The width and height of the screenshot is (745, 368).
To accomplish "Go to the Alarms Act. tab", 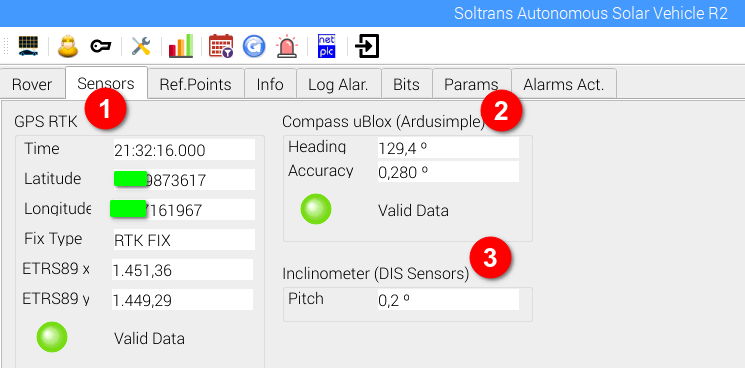I will [564, 85].
